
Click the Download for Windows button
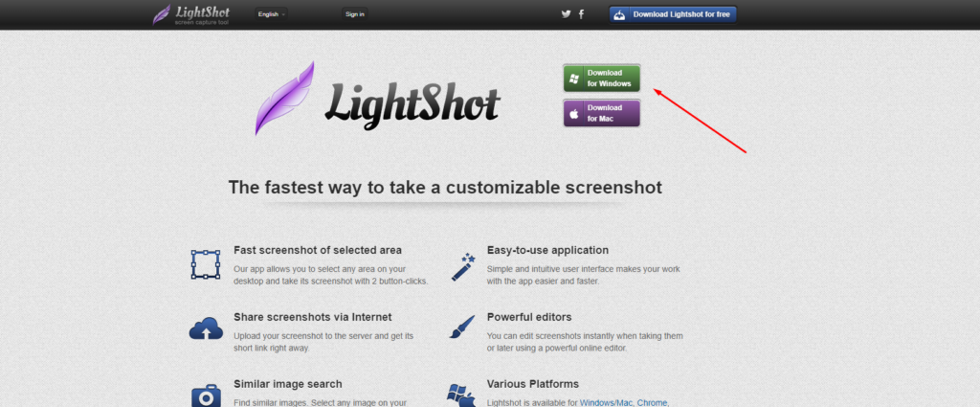[601, 79]
